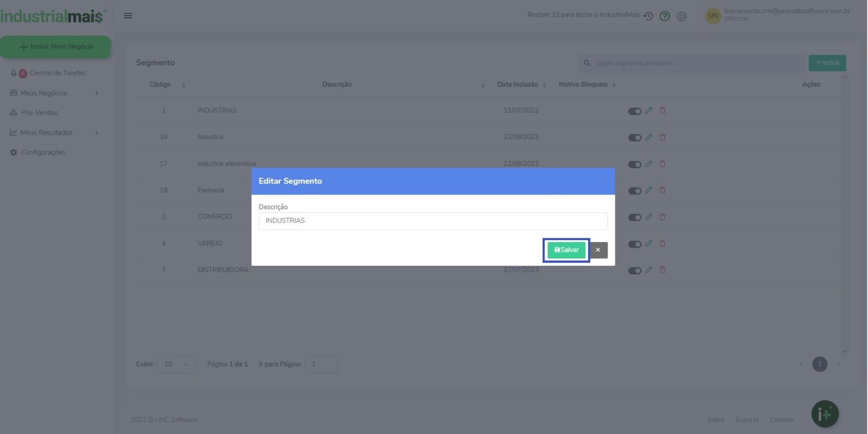Click the floating i+ chat icon
868x434 pixels.
point(825,414)
